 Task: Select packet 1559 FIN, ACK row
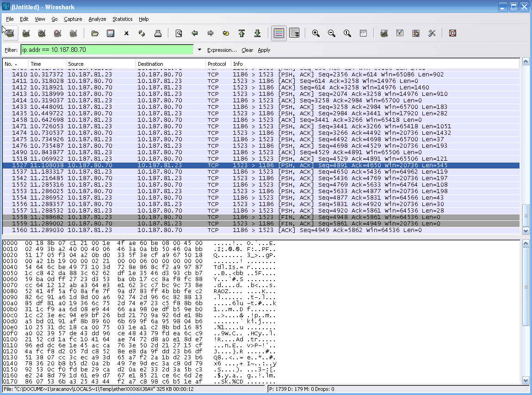[x=261, y=224]
